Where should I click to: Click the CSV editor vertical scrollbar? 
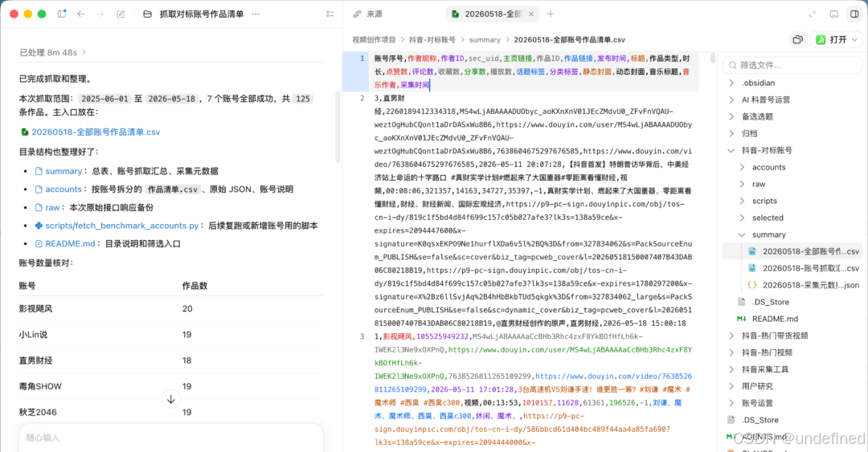tap(712, 58)
